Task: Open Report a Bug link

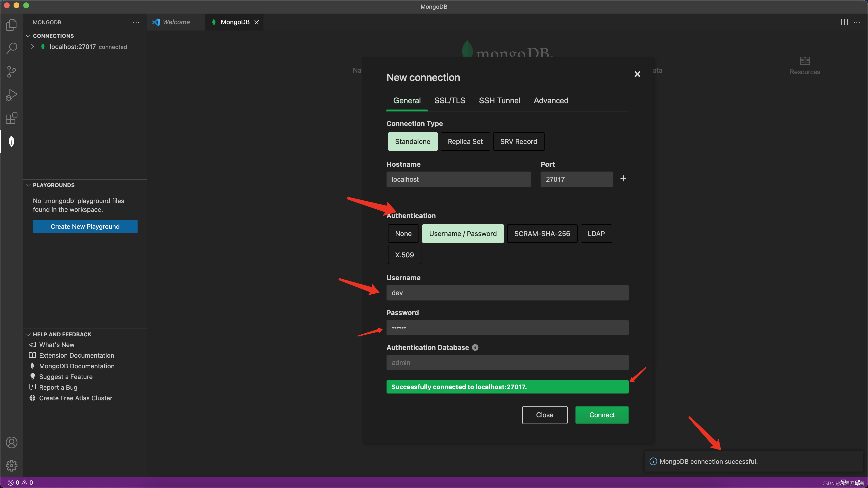Action: (58, 387)
